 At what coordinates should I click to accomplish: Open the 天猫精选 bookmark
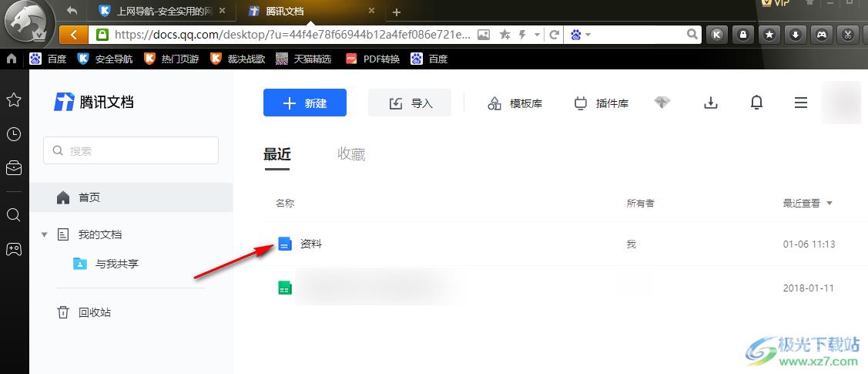[304, 59]
